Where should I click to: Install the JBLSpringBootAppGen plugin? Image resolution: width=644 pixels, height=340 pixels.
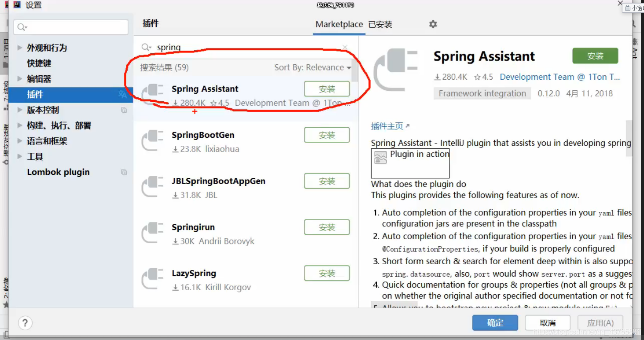327,181
